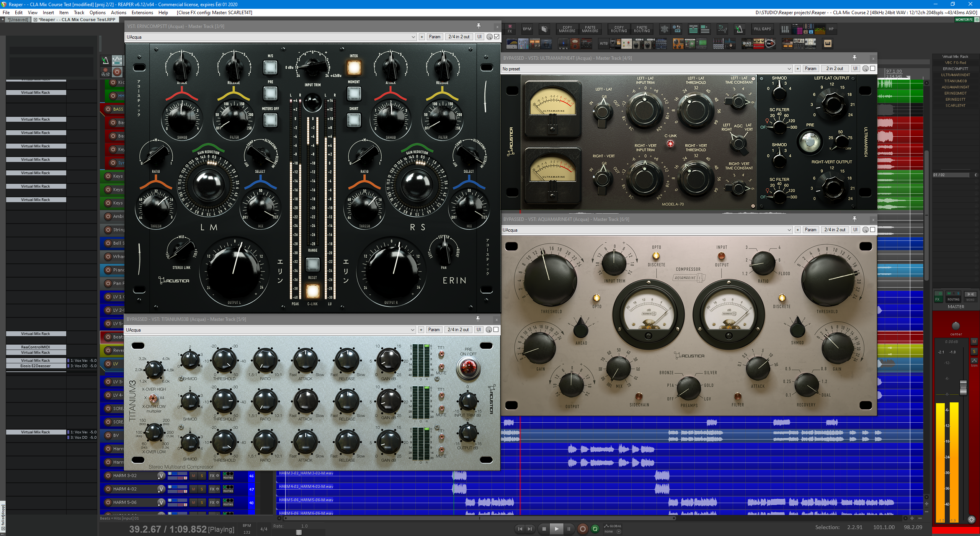
Task: Uncheck the ERINCOMPSTT plugin enable checkbox
Action: pyautogui.click(x=497, y=37)
